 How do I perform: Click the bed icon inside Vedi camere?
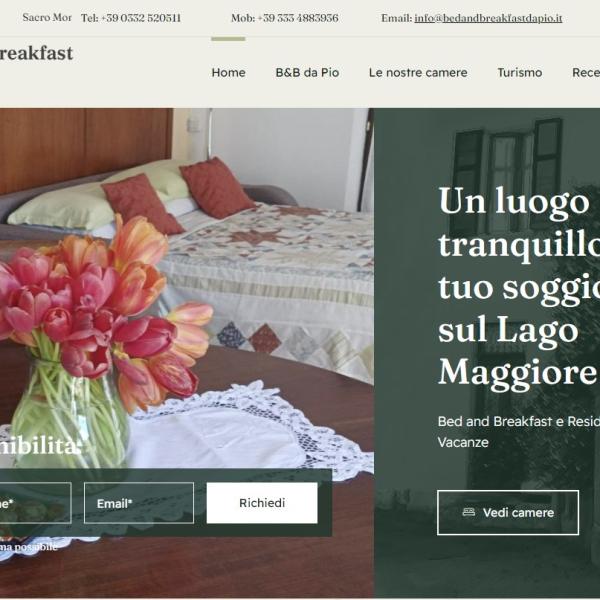click(x=469, y=512)
